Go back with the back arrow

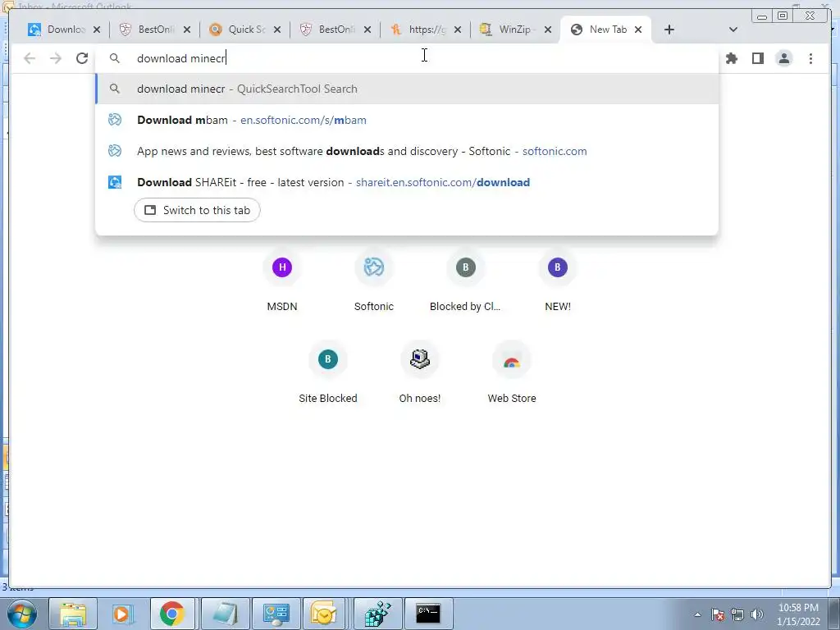[x=30, y=58]
